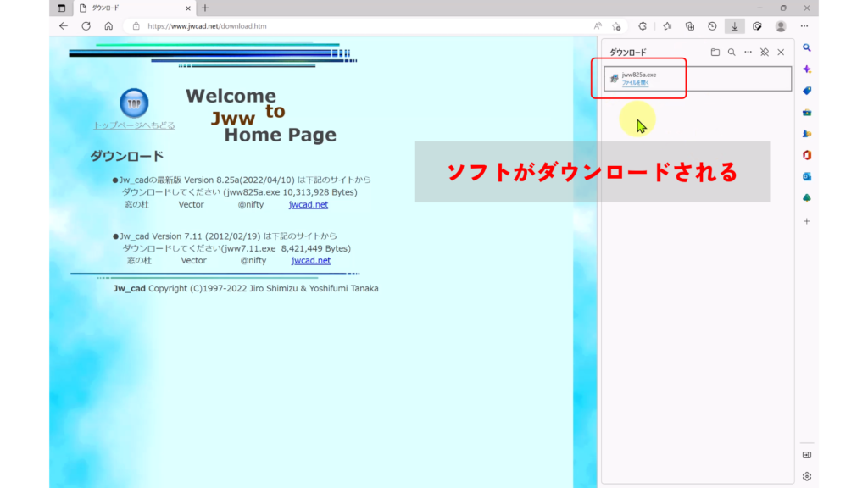Click the round TOP button image
The width and height of the screenshot is (868, 488).
tap(134, 103)
